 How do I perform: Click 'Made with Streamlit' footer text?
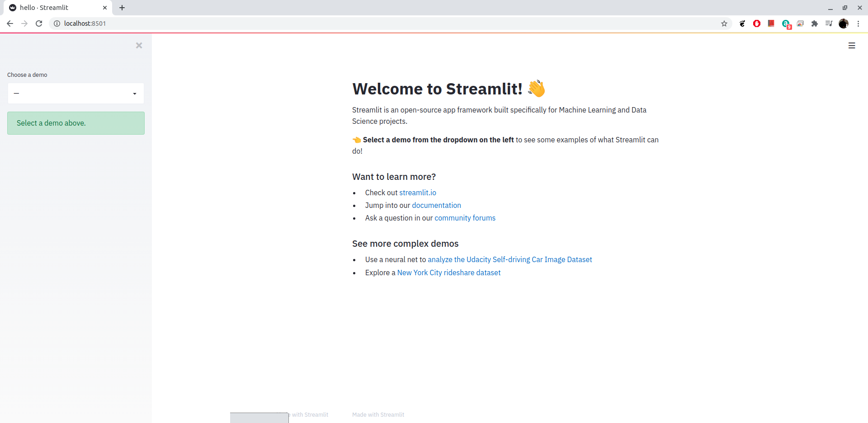pos(378,415)
